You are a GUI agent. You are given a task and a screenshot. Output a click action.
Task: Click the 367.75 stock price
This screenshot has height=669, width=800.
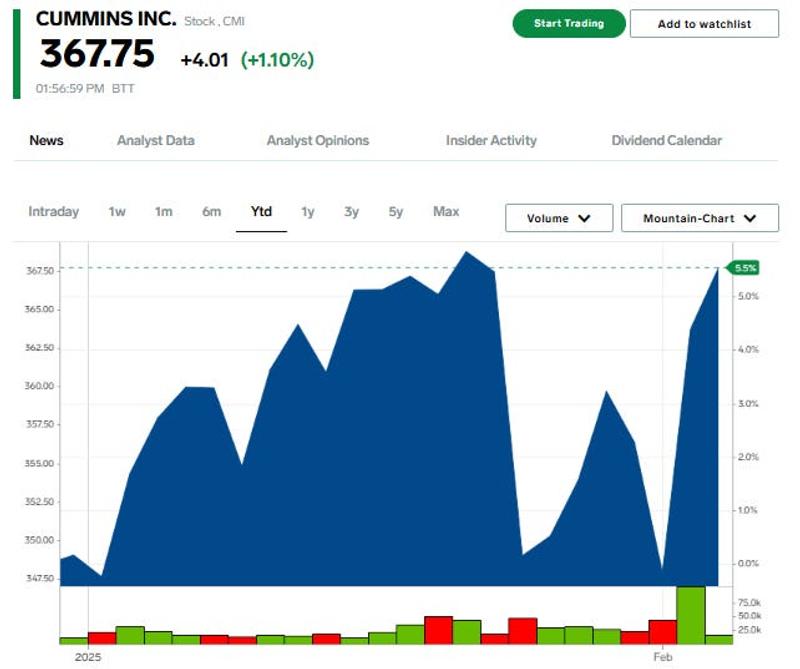pos(97,54)
